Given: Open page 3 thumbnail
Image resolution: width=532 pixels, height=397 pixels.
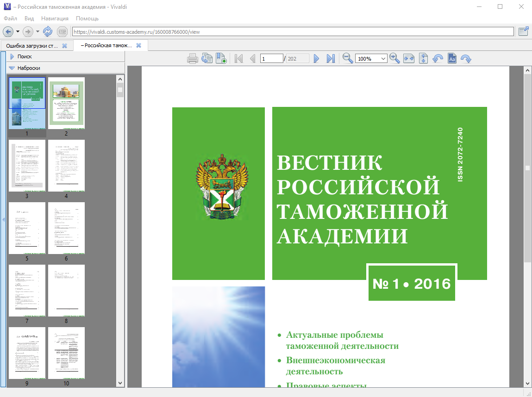Looking at the screenshot, I should 27,166.
